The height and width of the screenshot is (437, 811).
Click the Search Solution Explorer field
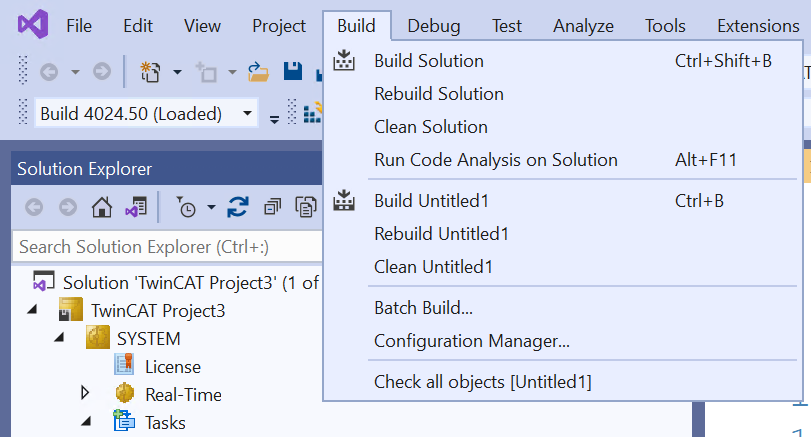click(168, 247)
